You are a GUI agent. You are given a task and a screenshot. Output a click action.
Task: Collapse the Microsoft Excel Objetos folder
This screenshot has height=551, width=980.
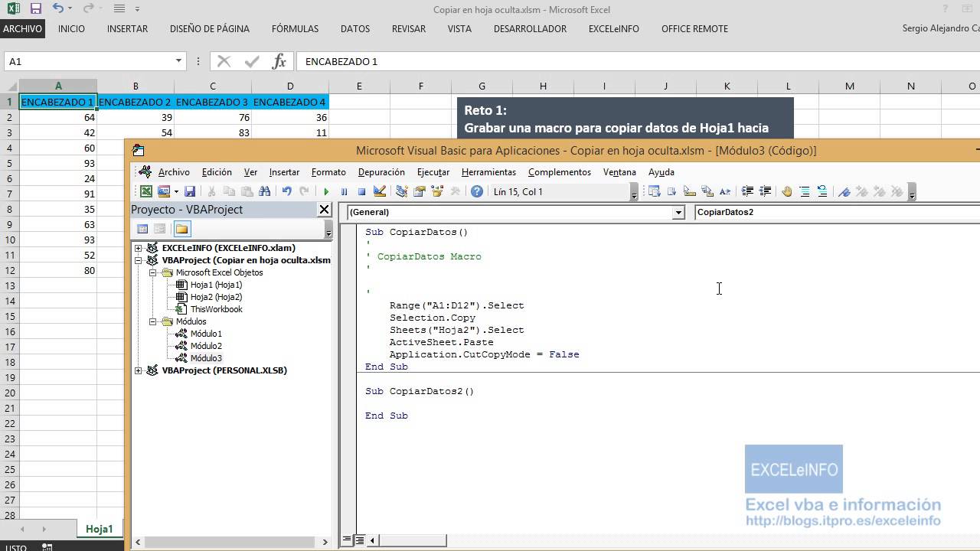click(153, 272)
